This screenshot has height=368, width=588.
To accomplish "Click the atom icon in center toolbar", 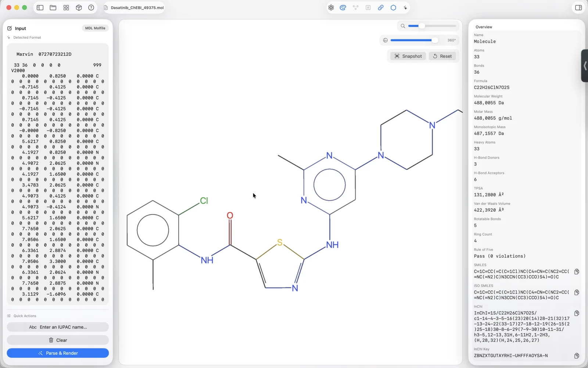I will (331, 8).
